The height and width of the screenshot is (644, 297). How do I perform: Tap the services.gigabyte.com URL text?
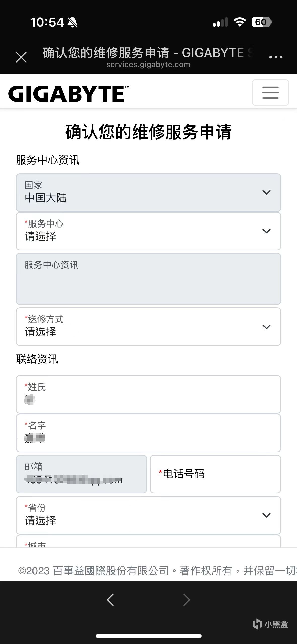point(148,65)
